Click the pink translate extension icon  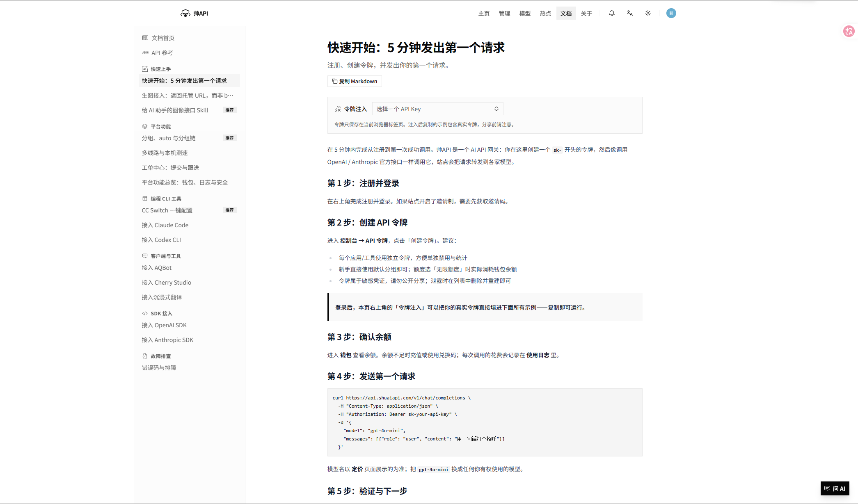pyautogui.click(x=849, y=31)
